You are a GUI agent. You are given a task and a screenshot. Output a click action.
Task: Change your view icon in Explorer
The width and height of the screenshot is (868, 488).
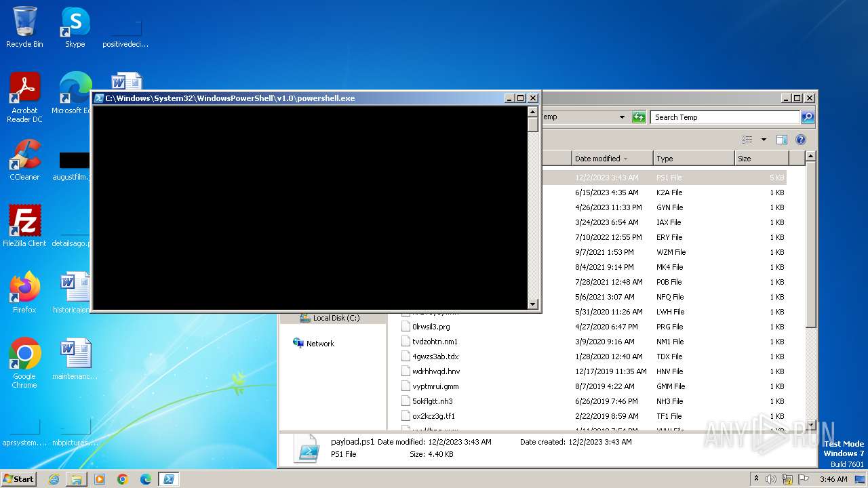pyautogui.click(x=747, y=140)
